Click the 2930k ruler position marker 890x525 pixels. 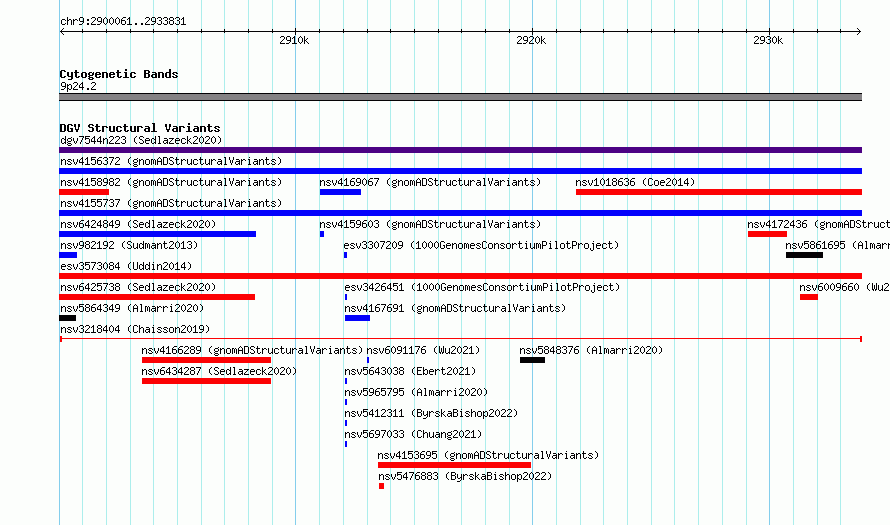768,40
